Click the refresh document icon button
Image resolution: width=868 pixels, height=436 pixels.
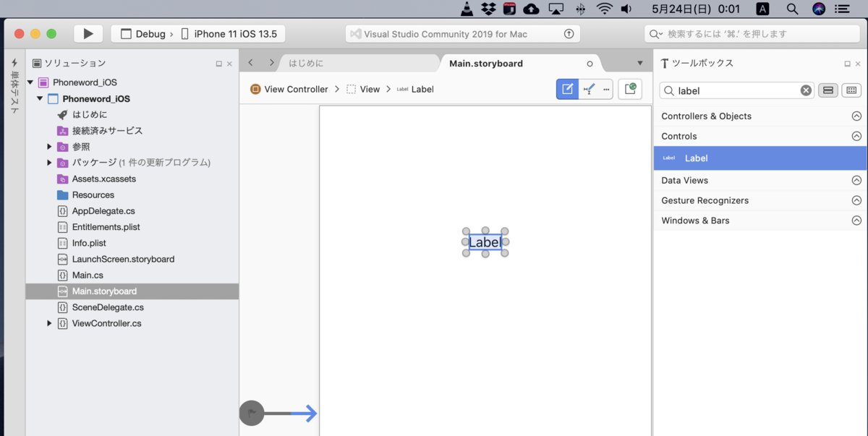(630, 89)
